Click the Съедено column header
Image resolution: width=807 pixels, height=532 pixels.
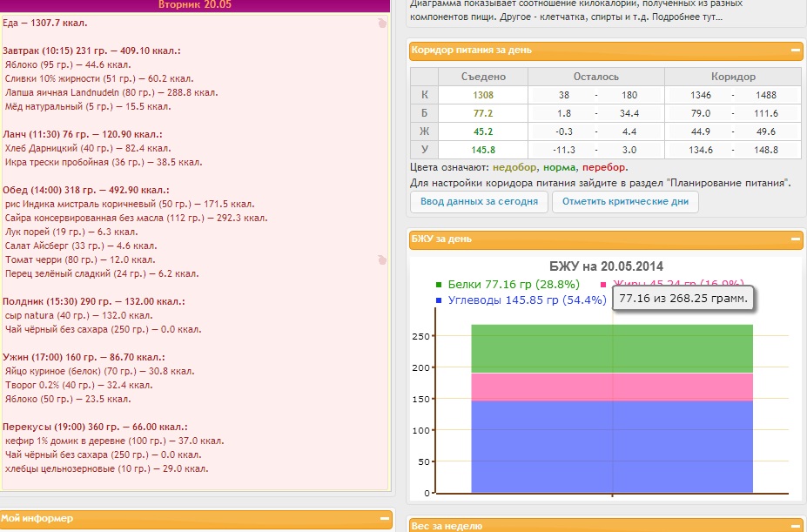pyautogui.click(x=483, y=77)
